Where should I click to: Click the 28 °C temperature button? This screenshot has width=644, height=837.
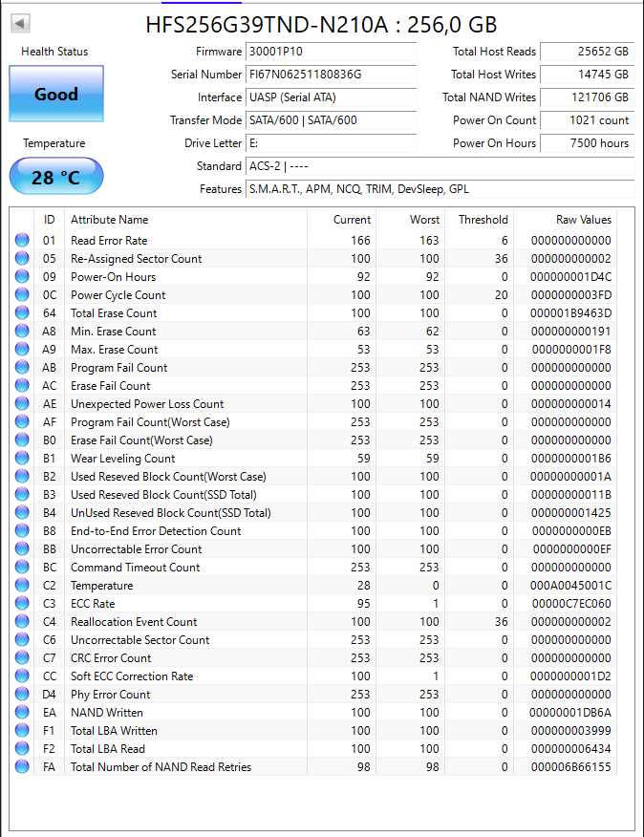56,177
